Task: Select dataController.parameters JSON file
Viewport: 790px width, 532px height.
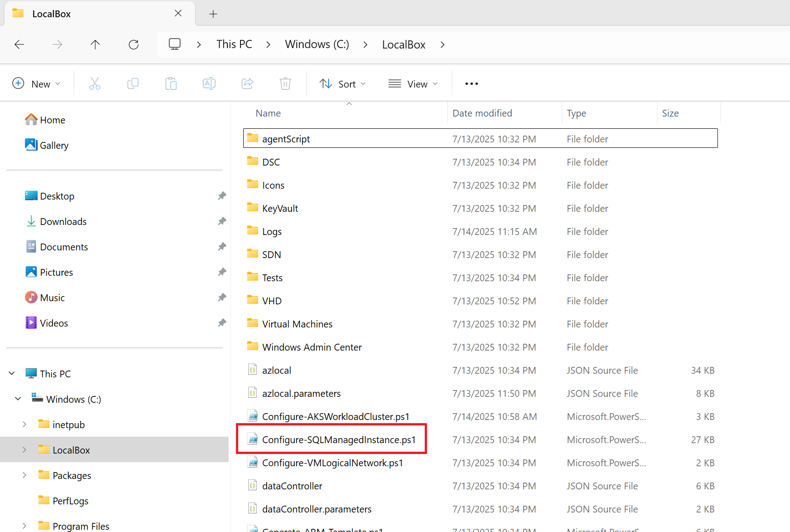Action: click(480, 509)
